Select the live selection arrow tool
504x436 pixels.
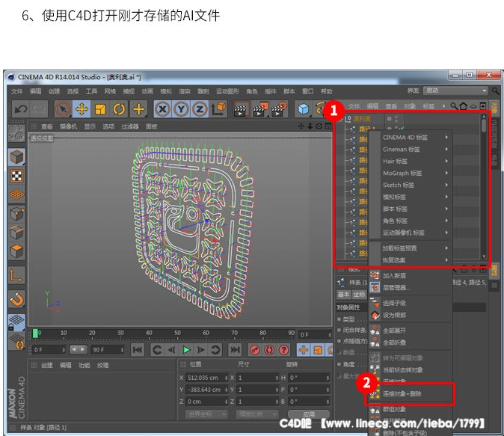(x=63, y=109)
